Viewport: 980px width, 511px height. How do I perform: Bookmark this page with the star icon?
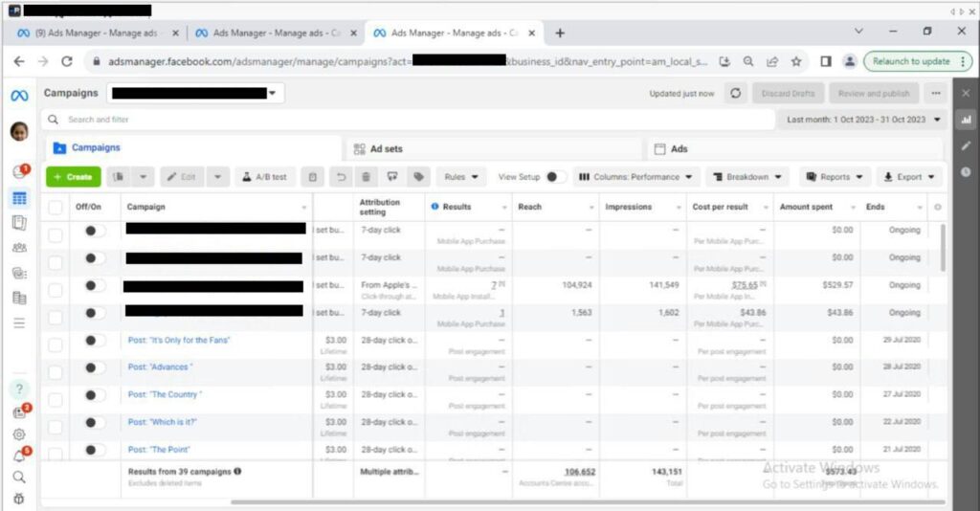click(x=796, y=61)
